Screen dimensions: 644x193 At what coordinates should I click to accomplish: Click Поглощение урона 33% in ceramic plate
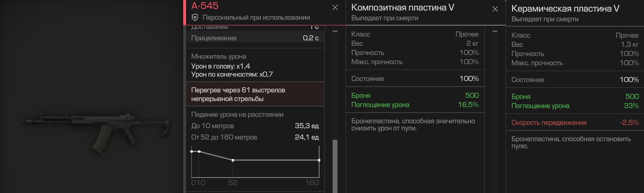575,106
